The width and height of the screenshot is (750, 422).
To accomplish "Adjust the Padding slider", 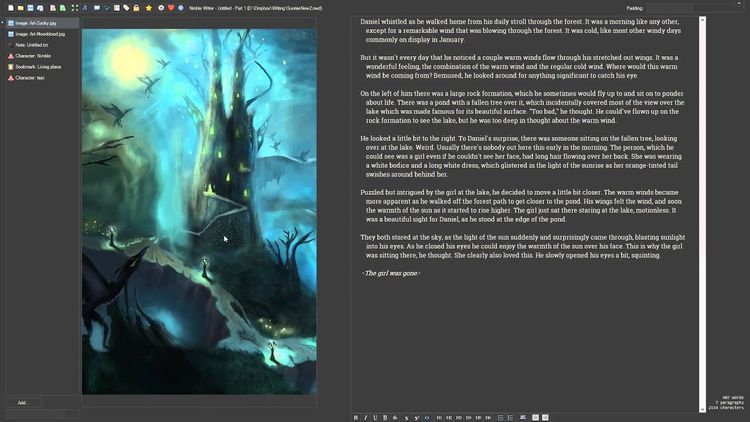I will [693, 9].
